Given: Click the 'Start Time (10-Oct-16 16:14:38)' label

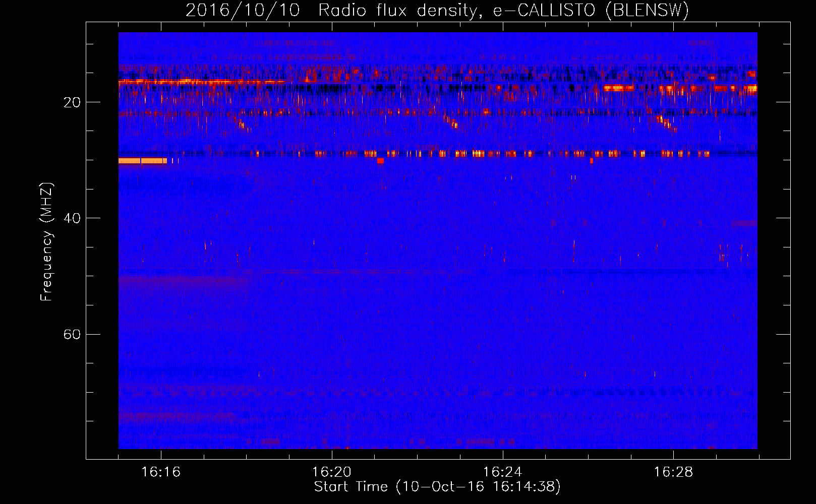Looking at the screenshot, I should 437,487.
